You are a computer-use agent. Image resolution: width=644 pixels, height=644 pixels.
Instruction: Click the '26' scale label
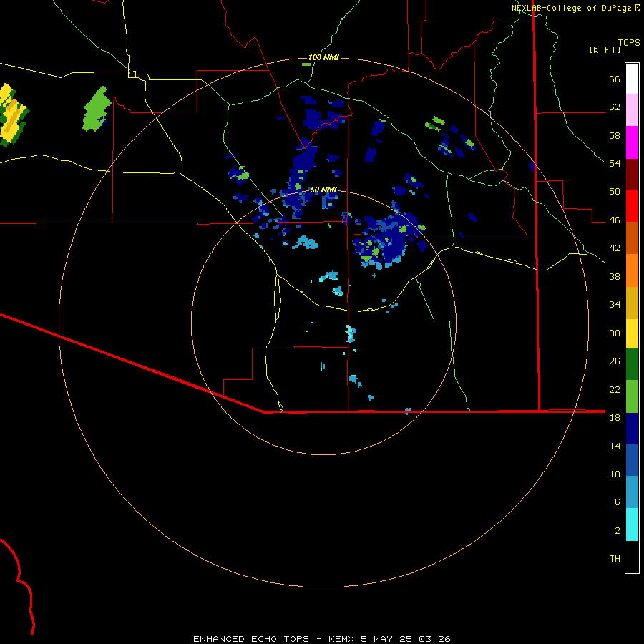[x=615, y=361]
